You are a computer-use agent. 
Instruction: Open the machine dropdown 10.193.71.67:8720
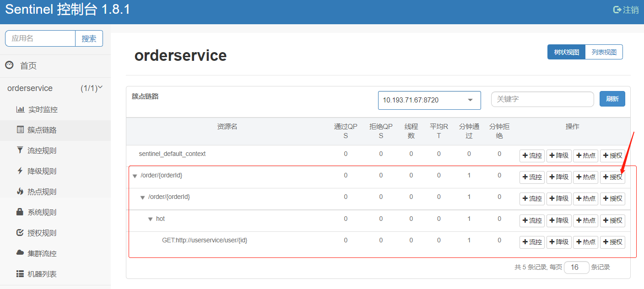pyautogui.click(x=429, y=100)
